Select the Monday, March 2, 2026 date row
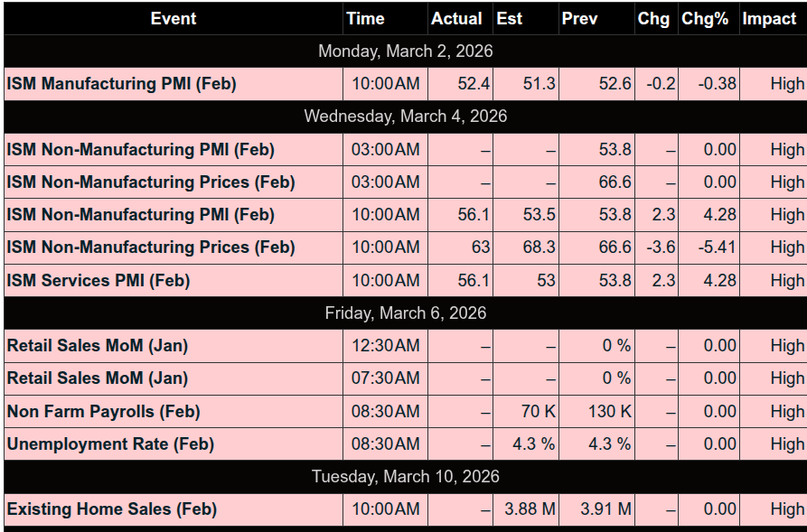The width and height of the screenshot is (807, 532). click(x=405, y=51)
